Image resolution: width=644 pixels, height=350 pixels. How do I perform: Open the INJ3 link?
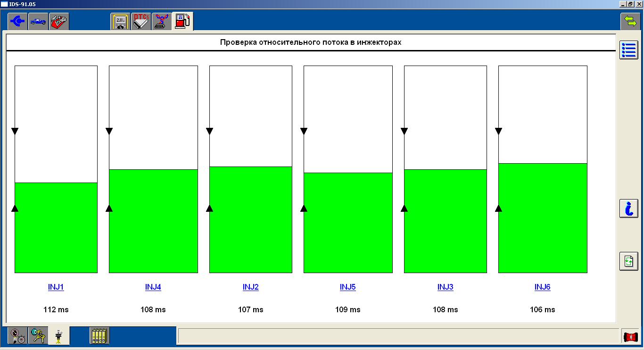(446, 287)
